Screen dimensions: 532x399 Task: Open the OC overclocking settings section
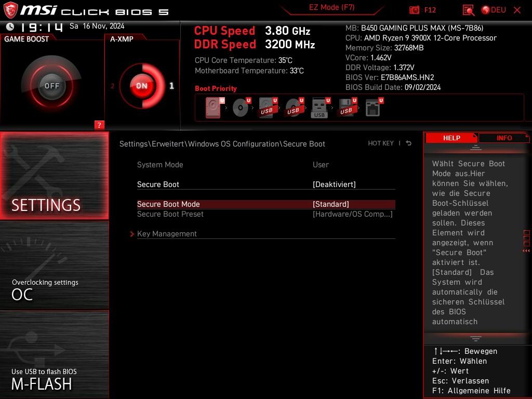pyautogui.click(x=54, y=265)
